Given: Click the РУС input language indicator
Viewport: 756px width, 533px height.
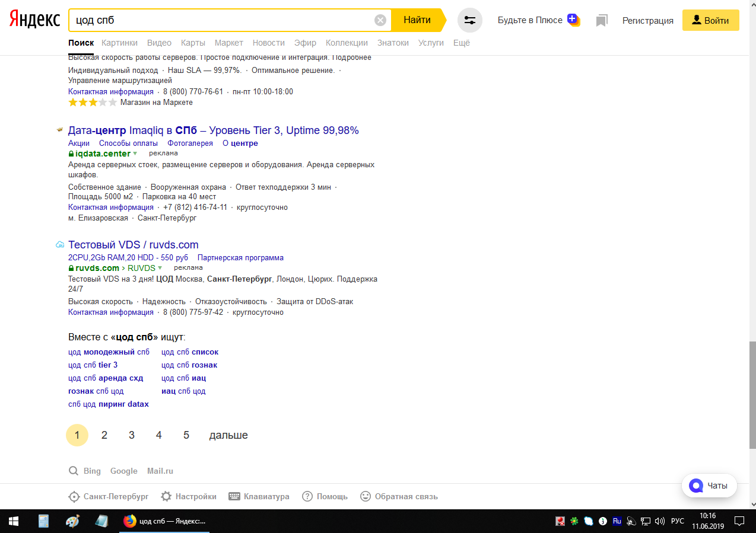Looking at the screenshot, I should [677, 522].
